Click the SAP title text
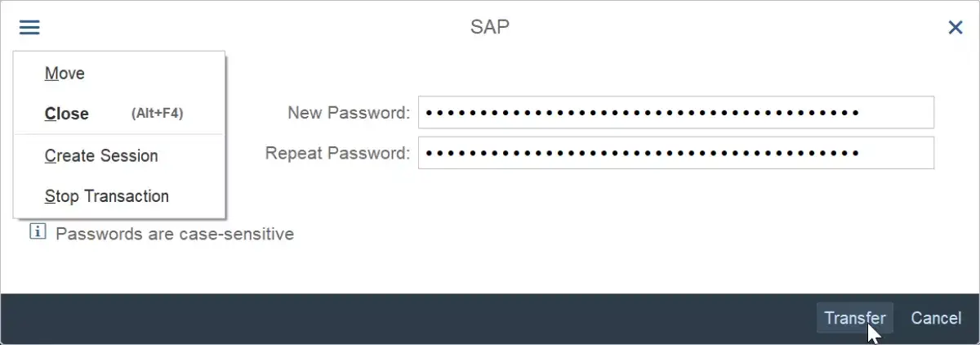This screenshot has height=345, width=980. 490,27
